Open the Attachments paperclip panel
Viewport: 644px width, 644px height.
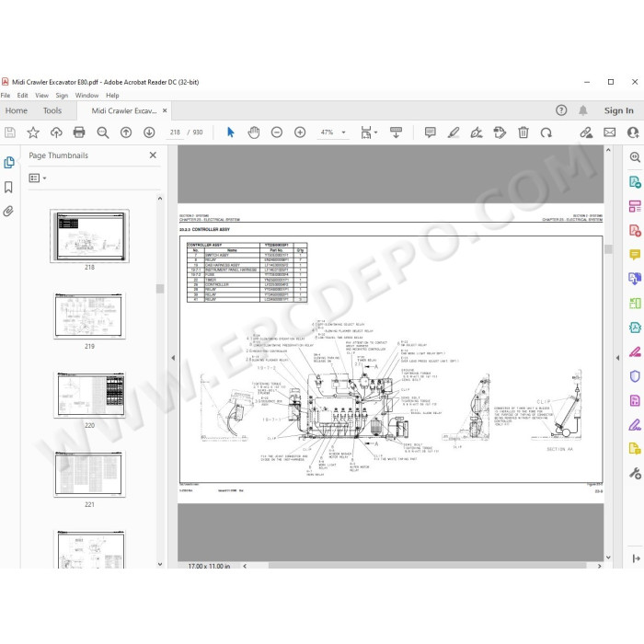tap(8, 211)
